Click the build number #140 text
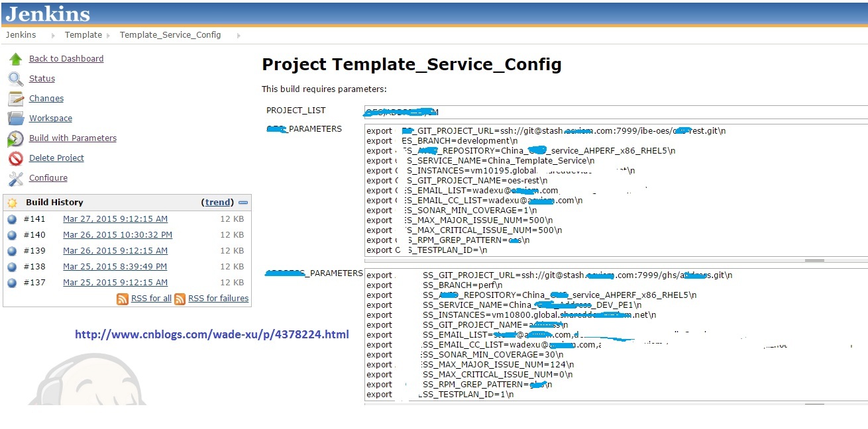 pos(34,235)
